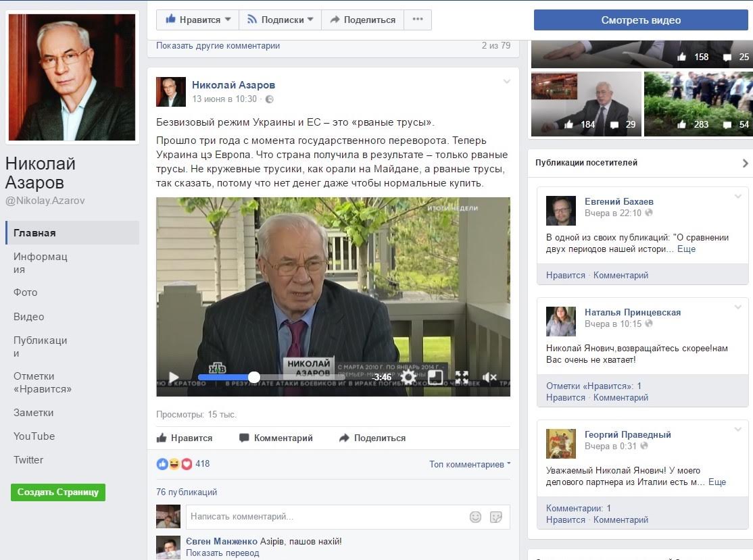Screen dimensions: 753x560
Task: Click Комментарий button under the video
Action: coord(276,438)
